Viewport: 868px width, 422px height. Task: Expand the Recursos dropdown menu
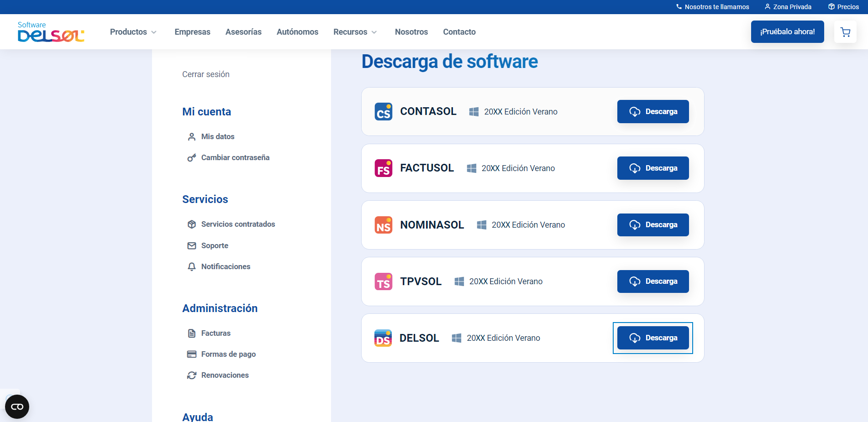(355, 32)
